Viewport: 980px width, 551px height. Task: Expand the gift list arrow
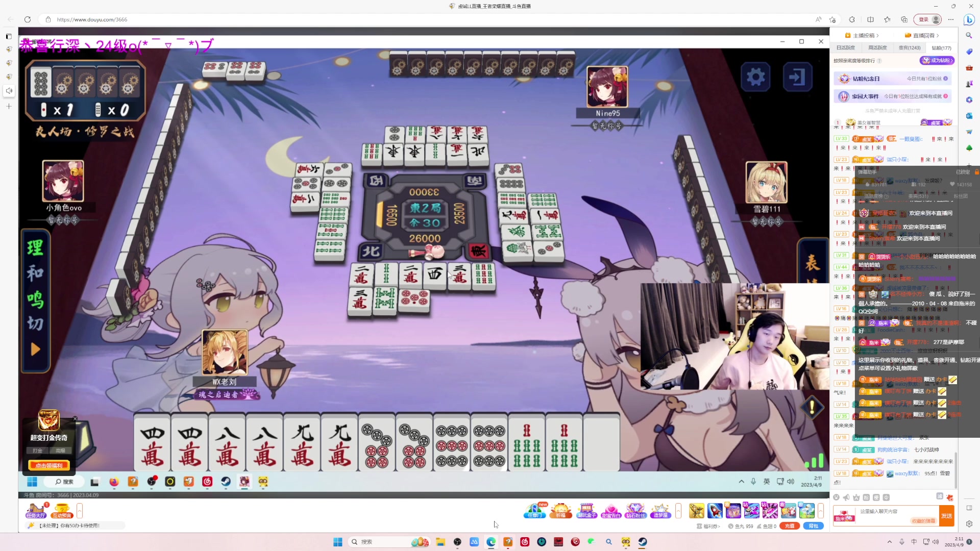click(x=821, y=511)
